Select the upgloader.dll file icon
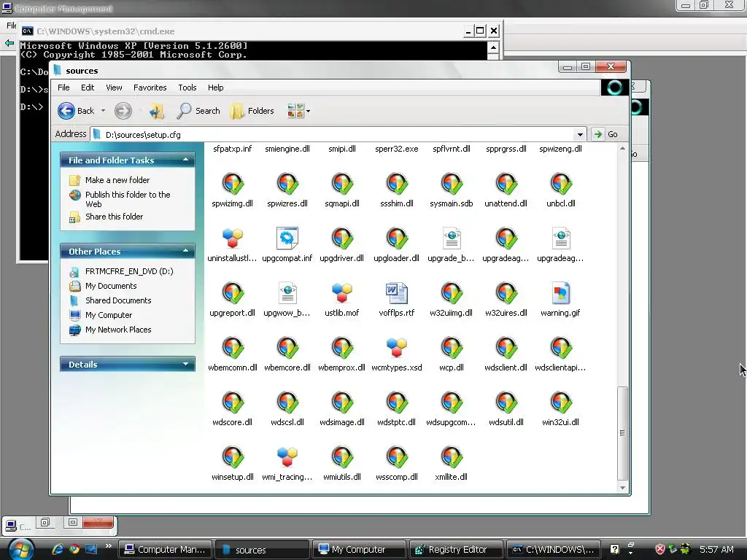Viewport: 747px width, 560px height. [x=396, y=238]
